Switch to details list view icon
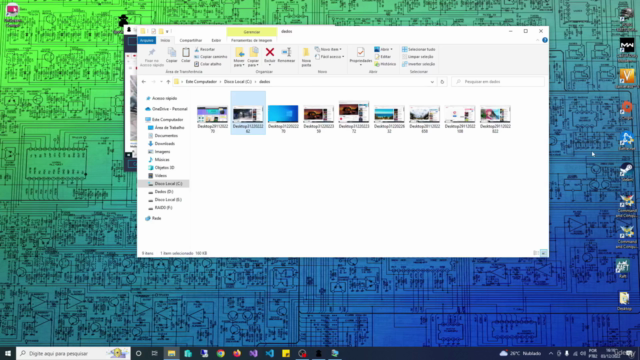Image resolution: width=640 pixels, height=360 pixels. pos(536,253)
